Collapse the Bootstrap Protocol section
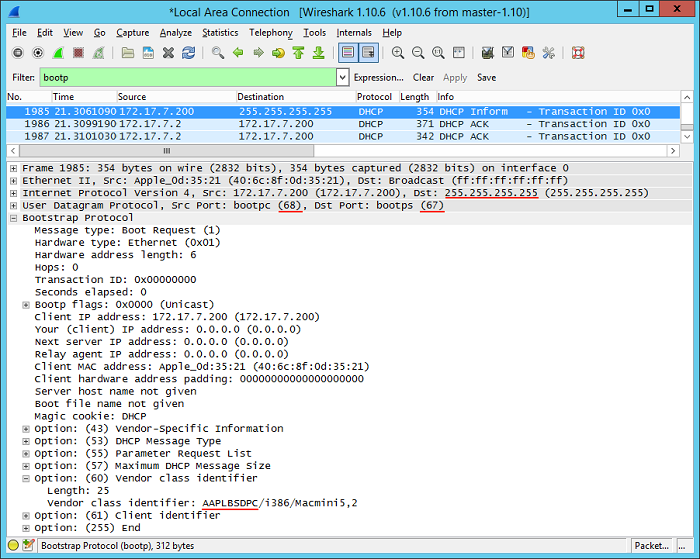 (14, 218)
